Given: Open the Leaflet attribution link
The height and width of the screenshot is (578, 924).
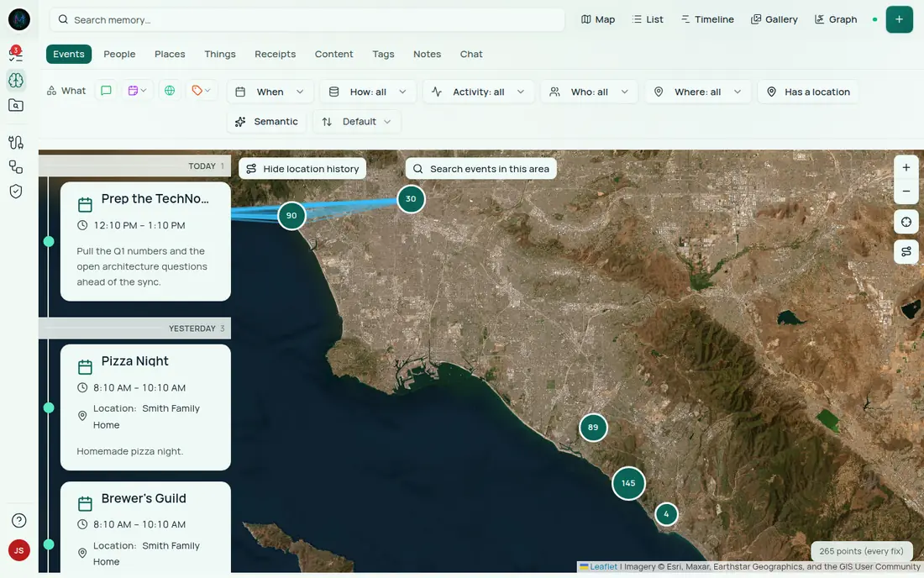Looking at the screenshot, I should click(603, 567).
